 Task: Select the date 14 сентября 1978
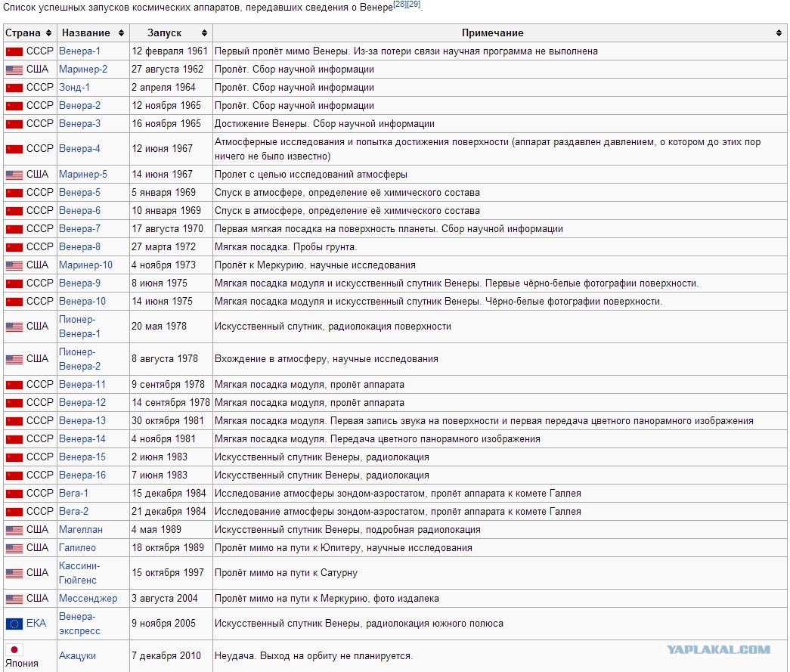click(171, 402)
